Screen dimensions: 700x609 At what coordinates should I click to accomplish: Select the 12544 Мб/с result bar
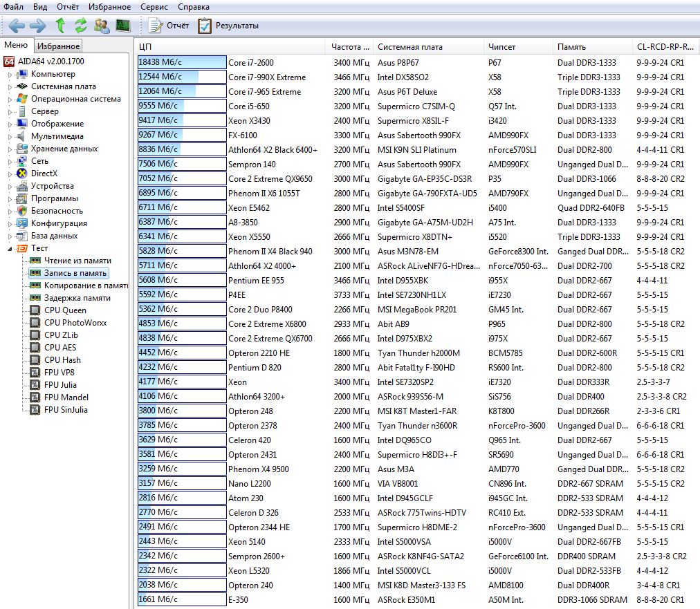(x=182, y=77)
